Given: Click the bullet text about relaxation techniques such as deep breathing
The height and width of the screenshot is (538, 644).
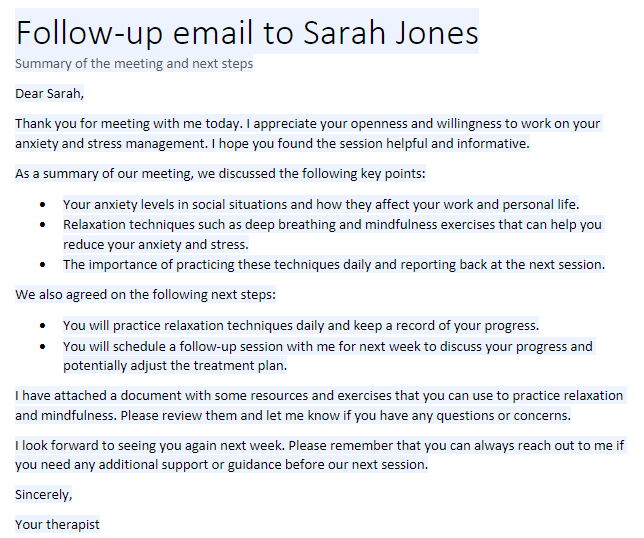Looking at the screenshot, I should [x=334, y=235].
